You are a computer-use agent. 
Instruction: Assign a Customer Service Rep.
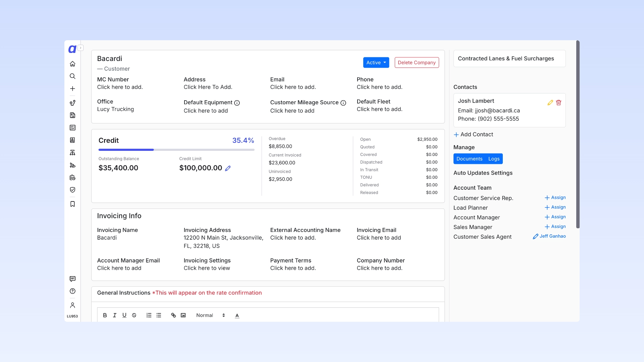click(x=555, y=198)
